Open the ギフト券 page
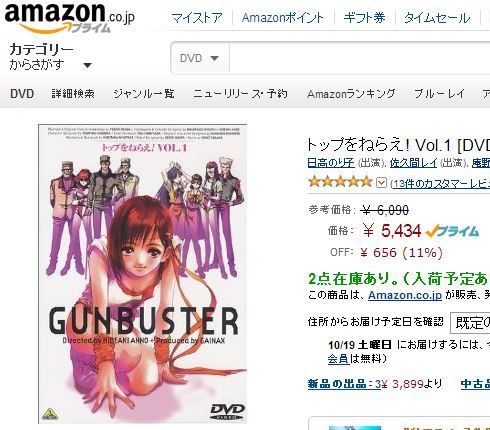The height and width of the screenshot is (430, 490). coord(364,18)
